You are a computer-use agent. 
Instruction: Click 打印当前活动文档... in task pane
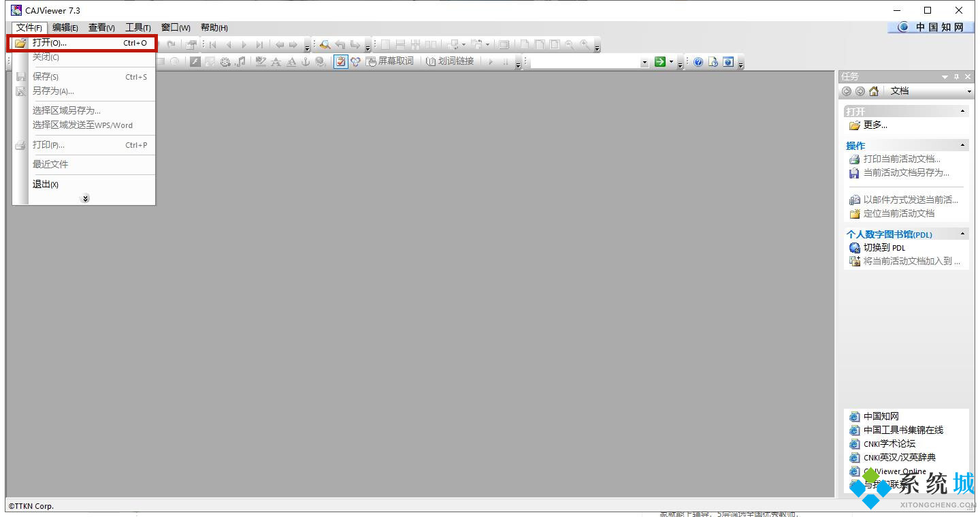(x=902, y=159)
